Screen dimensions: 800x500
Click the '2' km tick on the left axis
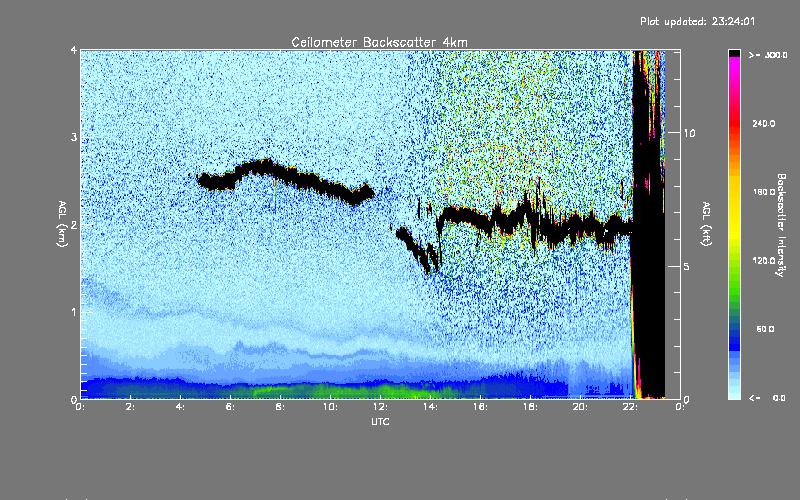74,224
